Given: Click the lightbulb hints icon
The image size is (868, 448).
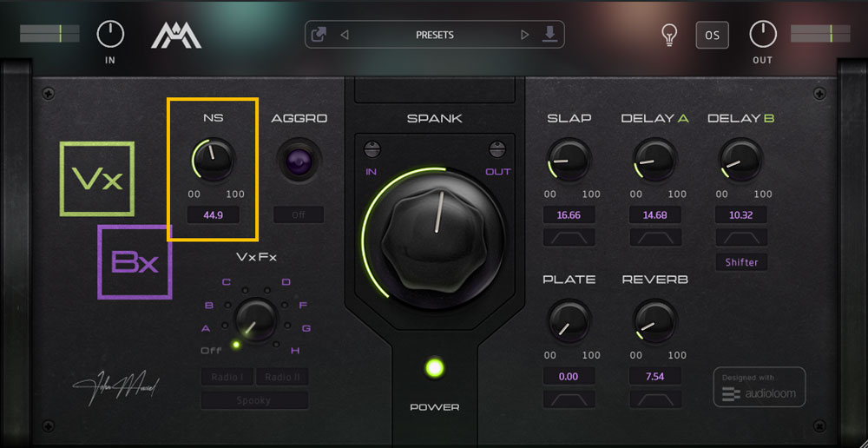Looking at the screenshot, I should (x=670, y=35).
